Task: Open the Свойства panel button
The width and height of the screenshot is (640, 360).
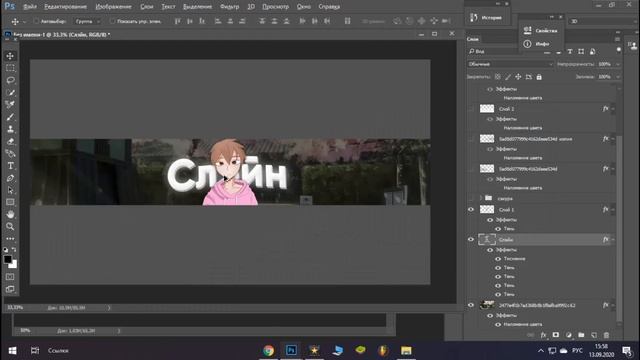Action: [541, 31]
